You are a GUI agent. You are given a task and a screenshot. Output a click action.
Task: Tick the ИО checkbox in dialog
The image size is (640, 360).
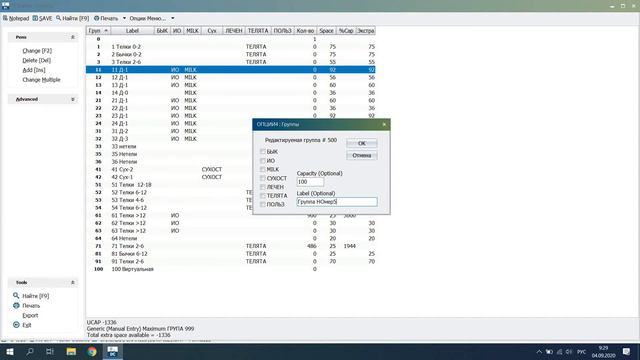click(x=262, y=160)
